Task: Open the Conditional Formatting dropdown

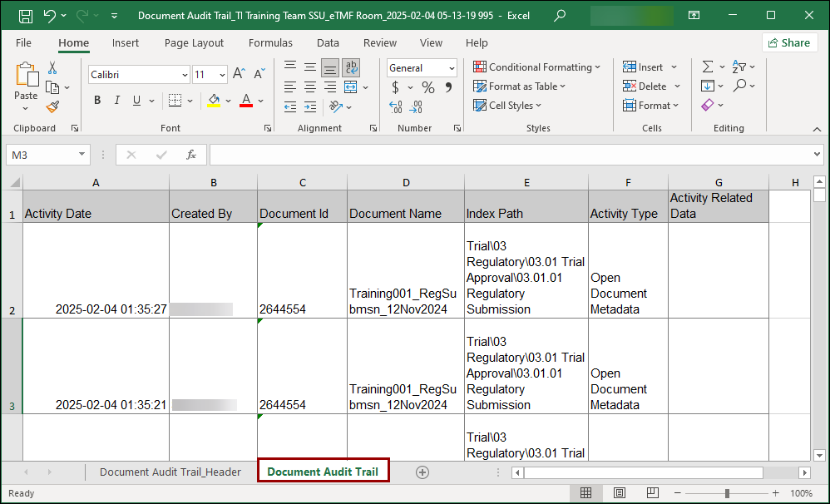Action: pyautogui.click(x=537, y=67)
